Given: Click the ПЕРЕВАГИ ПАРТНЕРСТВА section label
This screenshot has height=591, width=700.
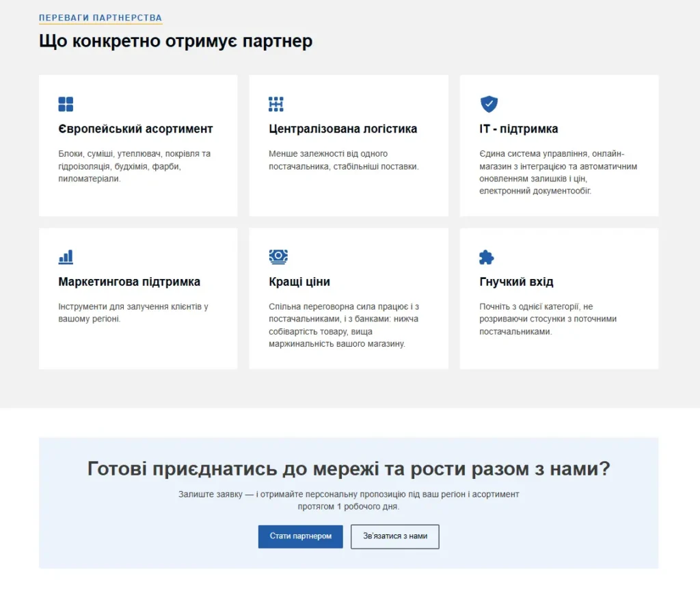Looking at the screenshot, I should tap(100, 18).
